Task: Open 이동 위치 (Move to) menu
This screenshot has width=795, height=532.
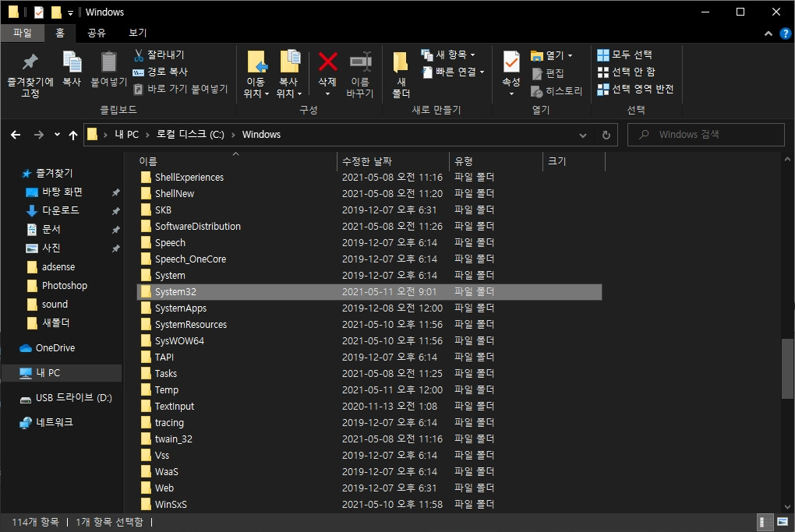Action: click(256, 75)
